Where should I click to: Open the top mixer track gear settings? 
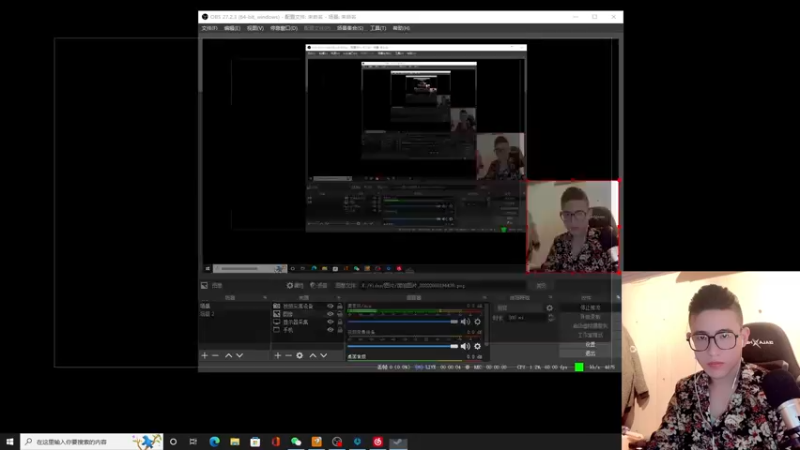coord(478,322)
